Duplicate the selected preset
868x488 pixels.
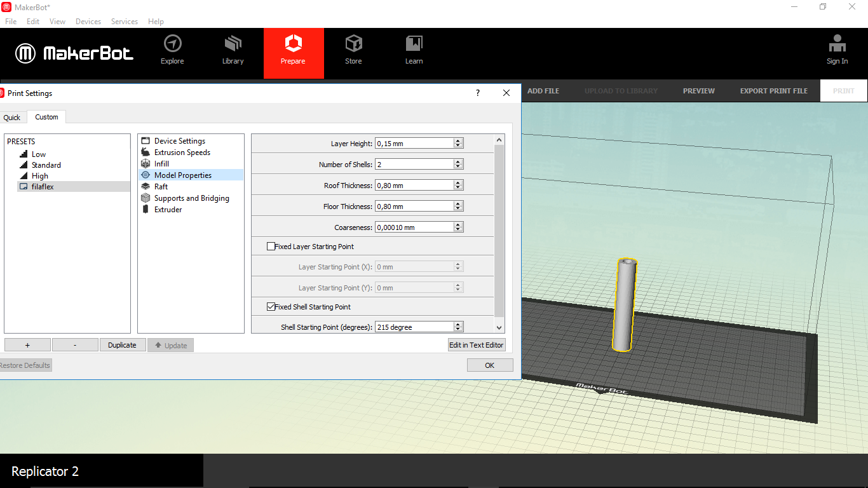122,345
